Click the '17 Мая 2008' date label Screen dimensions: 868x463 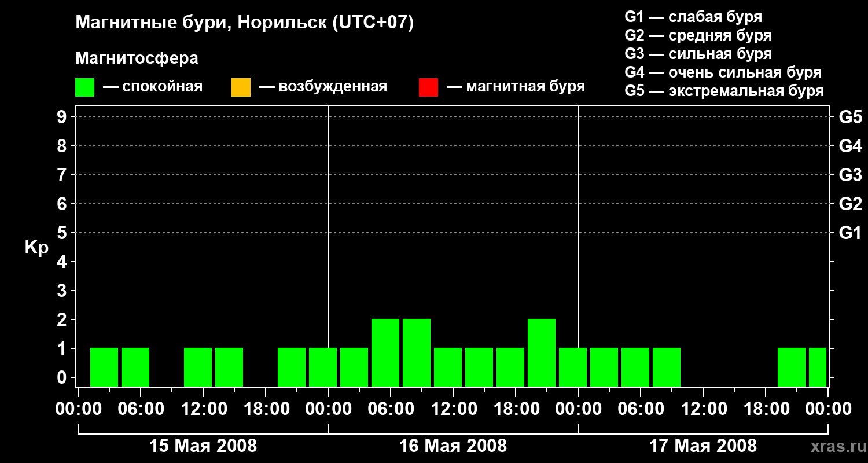click(x=703, y=446)
